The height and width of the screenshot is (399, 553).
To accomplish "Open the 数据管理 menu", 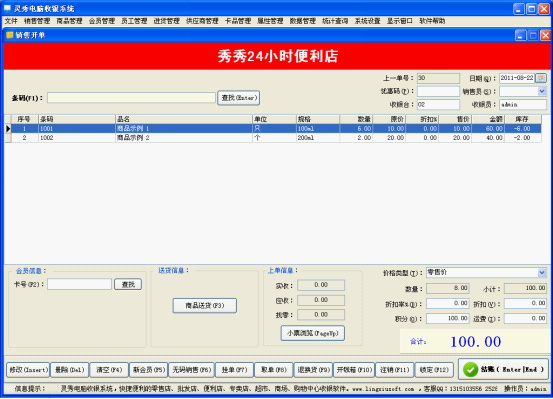I will [303, 21].
